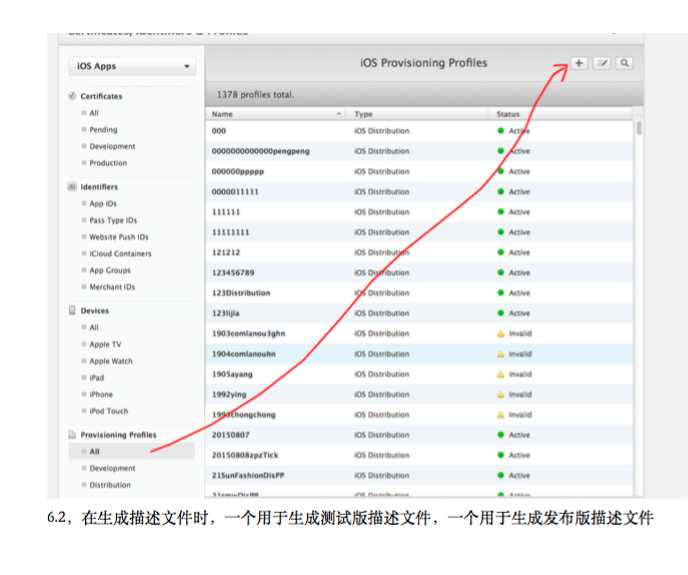688x575 pixels.
Task: Sort by Type column header
Action: point(363,114)
